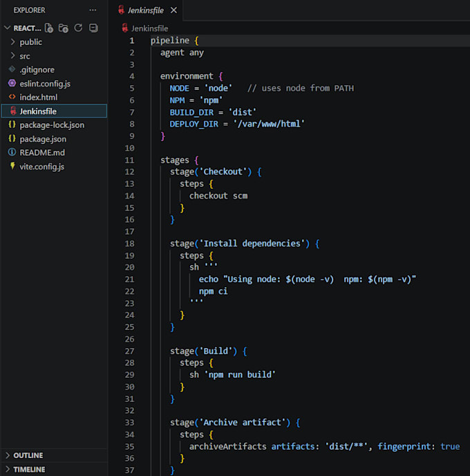Click 'checkout scm' on line 14

218,196
